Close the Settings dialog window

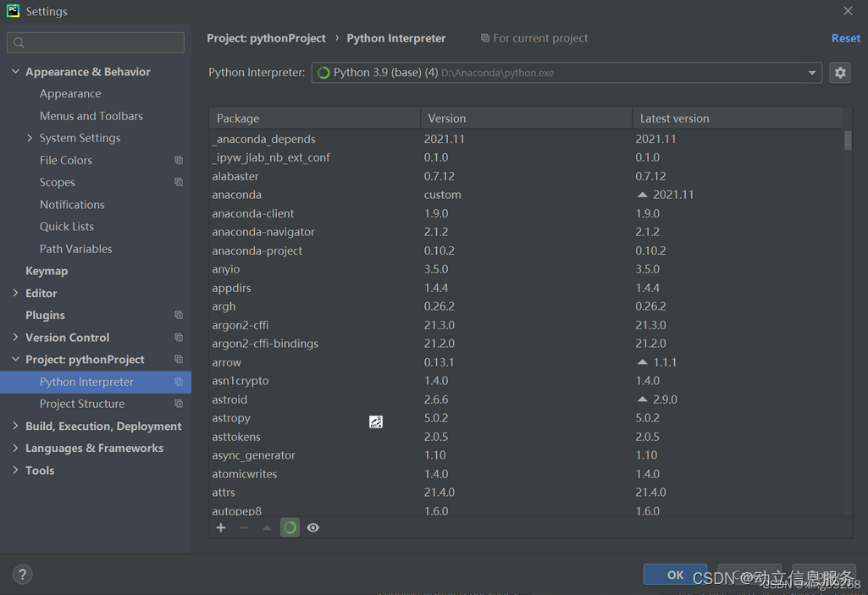click(848, 11)
